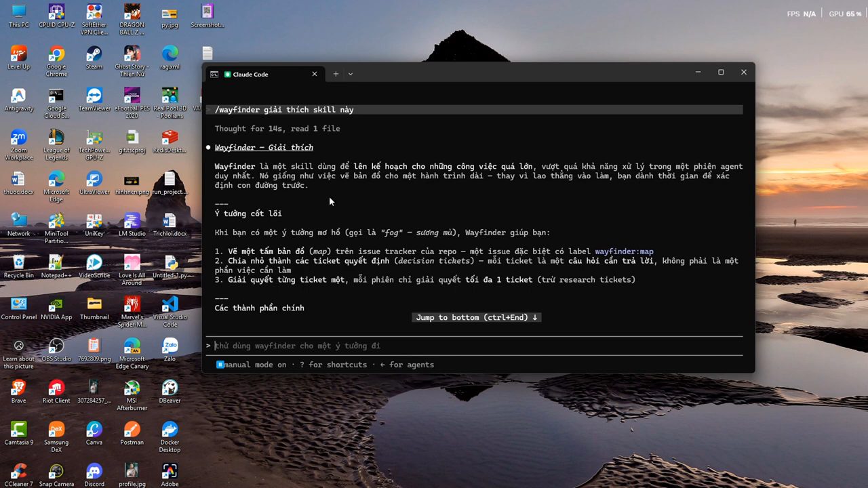Open the Discord desktop icon
This screenshot has width=868, height=488.
tap(94, 475)
